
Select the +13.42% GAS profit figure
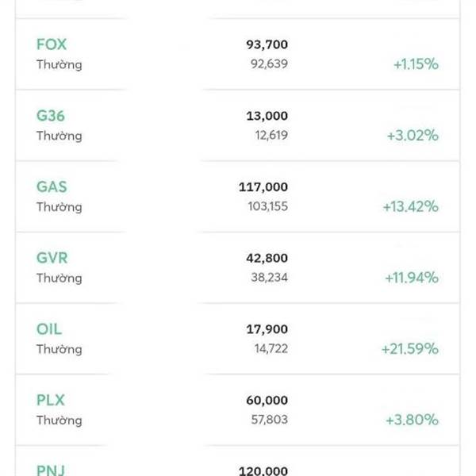(409, 207)
